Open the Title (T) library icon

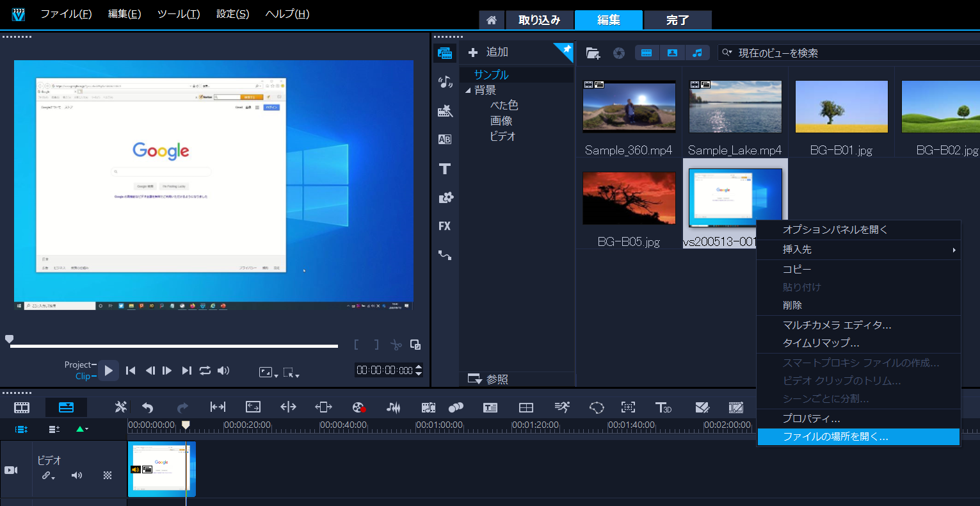tap(445, 168)
